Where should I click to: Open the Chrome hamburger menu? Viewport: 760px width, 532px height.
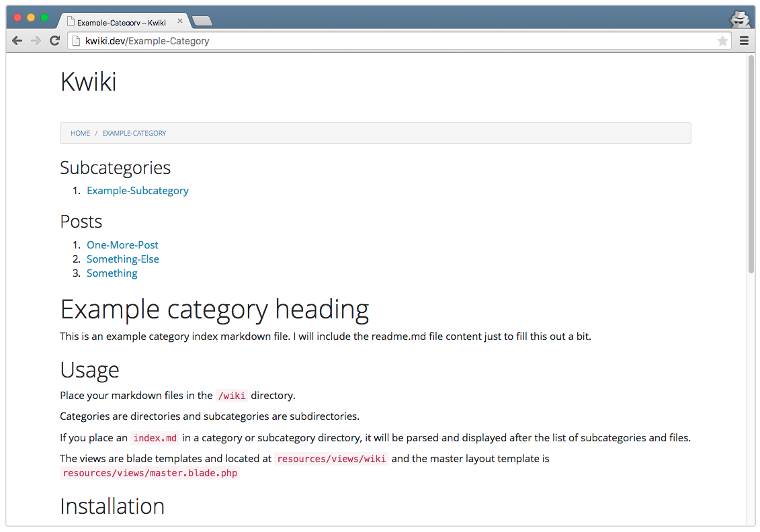(744, 41)
